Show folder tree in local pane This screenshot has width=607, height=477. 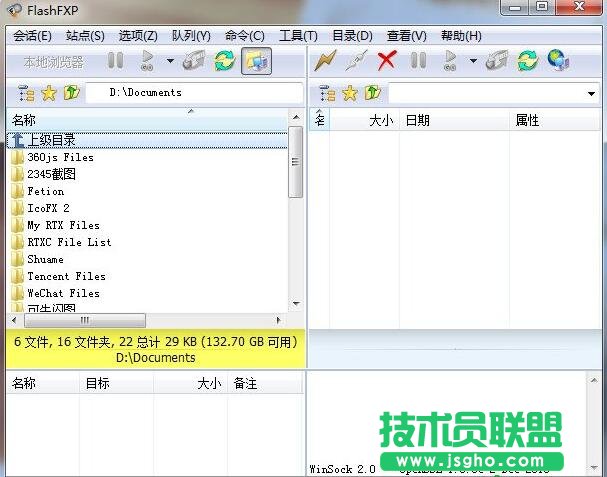(26, 93)
